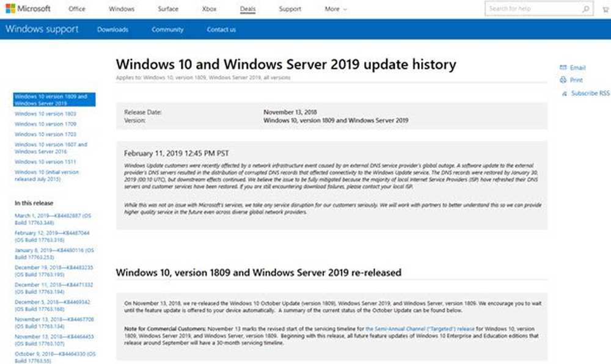Expand the More dropdown menu
This screenshot has height=364, width=611.
point(335,9)
